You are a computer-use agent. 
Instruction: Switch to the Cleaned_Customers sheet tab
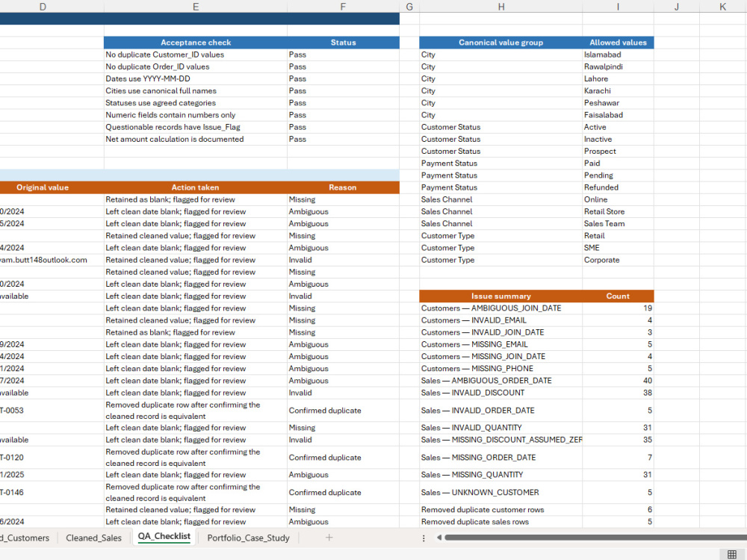click(25, 538)
